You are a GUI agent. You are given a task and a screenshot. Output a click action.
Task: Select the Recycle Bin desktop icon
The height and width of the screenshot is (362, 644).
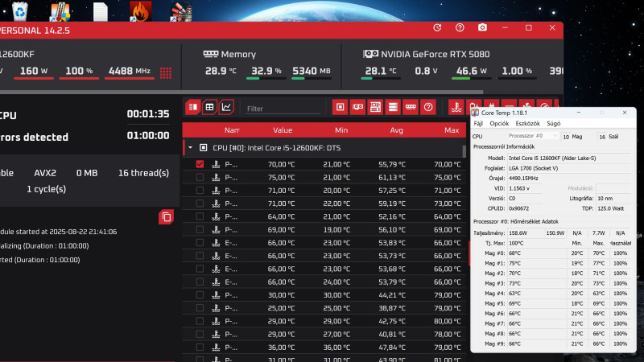[x=20, y=11]
